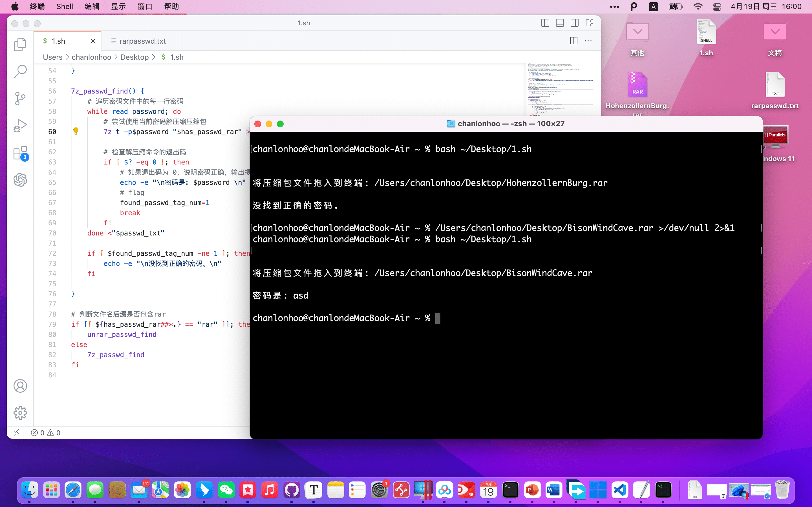Open the Manage gear icon

pos(20,413)
